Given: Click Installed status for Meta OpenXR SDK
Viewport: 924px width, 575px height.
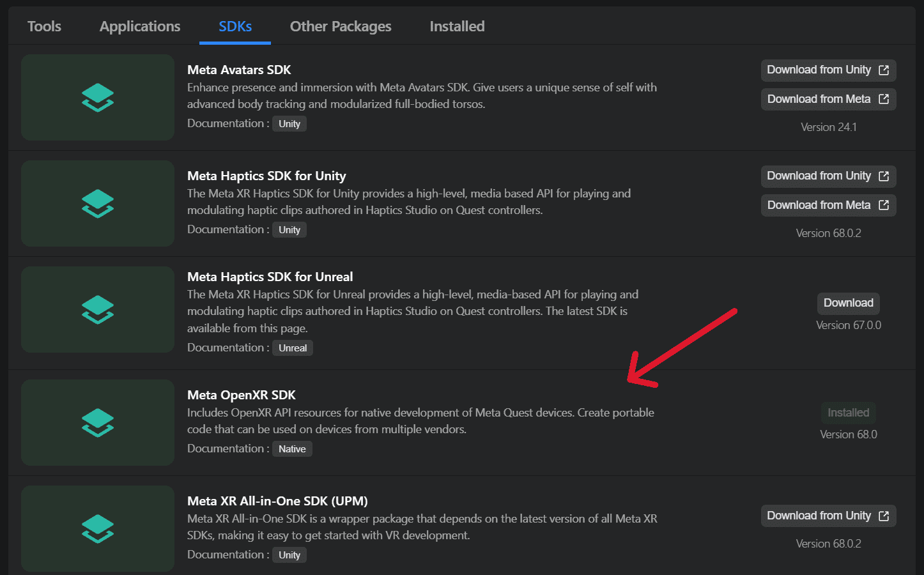Looking at the screenshot, I should (849, 413).
